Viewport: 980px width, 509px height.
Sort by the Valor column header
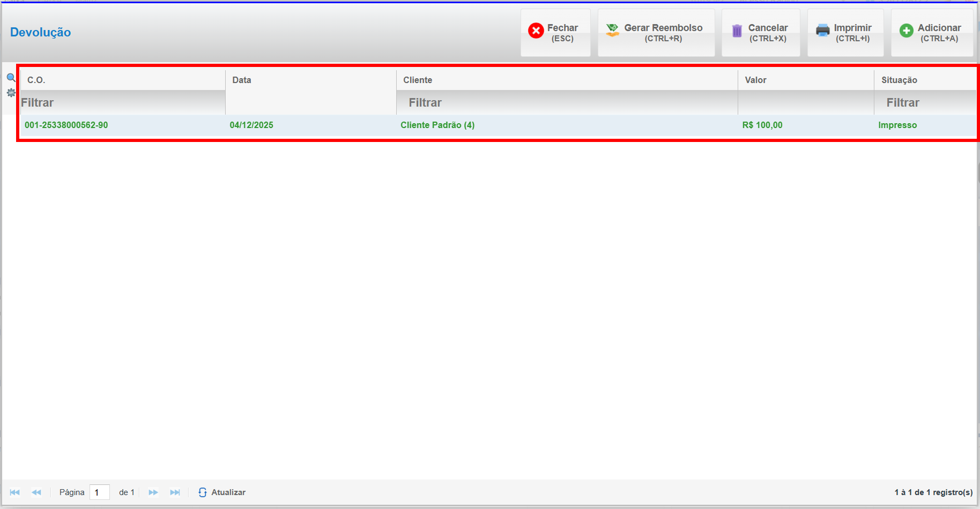click(x=755, y=80)
